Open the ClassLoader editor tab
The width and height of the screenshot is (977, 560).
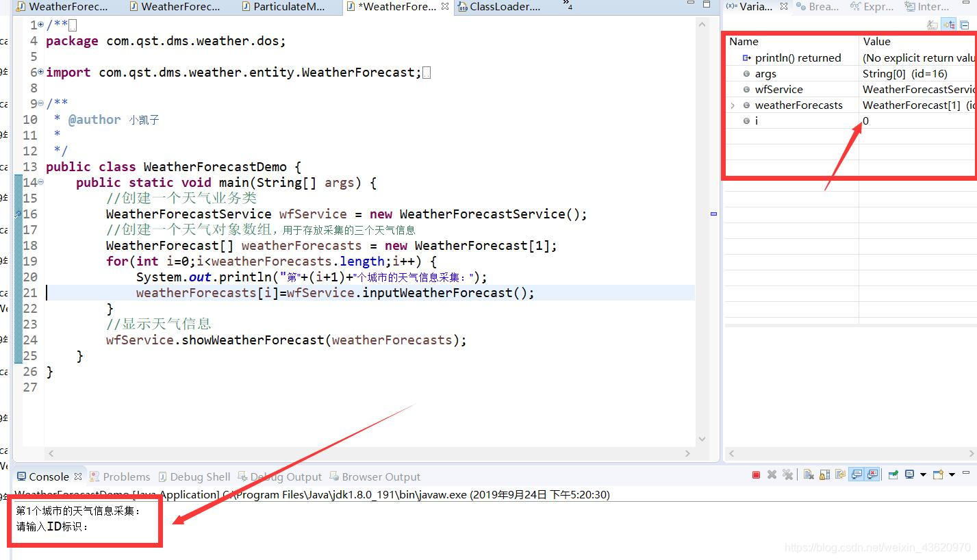tap(499, 7)
